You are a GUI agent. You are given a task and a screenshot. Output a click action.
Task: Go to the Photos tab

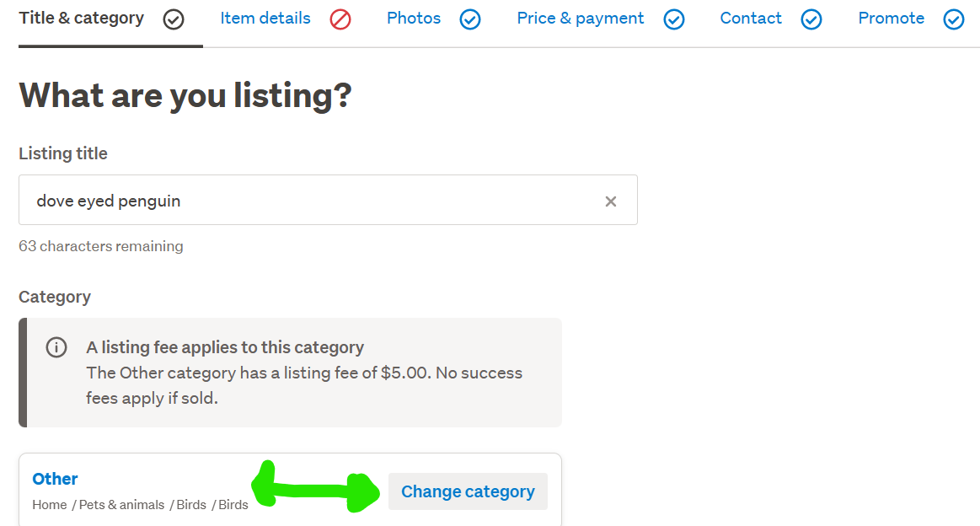coord(414,19)
